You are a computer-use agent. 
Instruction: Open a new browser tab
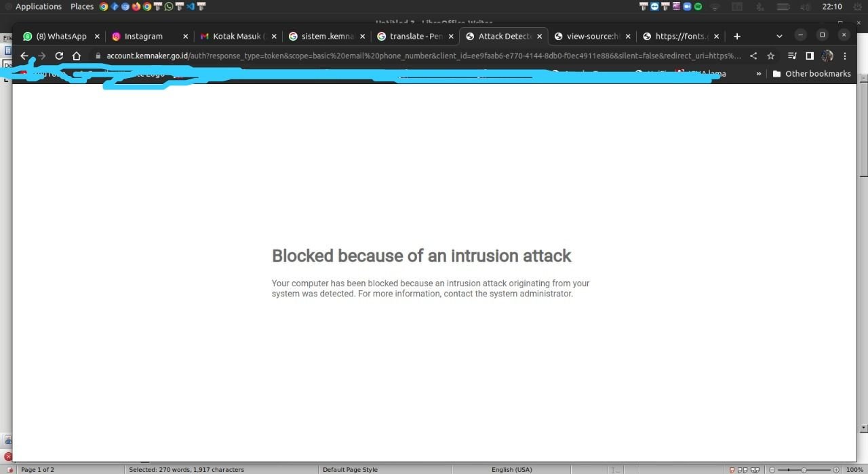click(736, 36)
